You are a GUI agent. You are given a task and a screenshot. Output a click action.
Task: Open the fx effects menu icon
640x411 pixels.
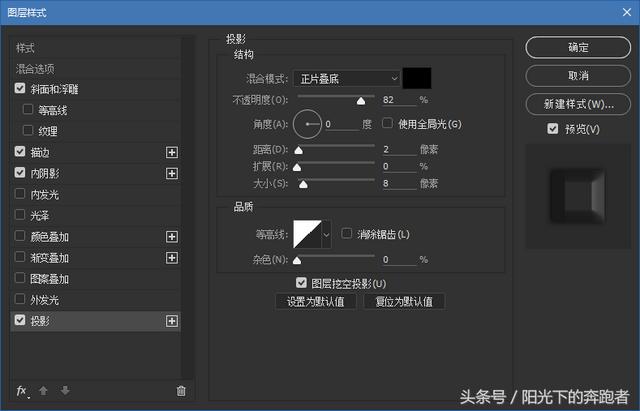pyautogui.click(x=22, y=391)
